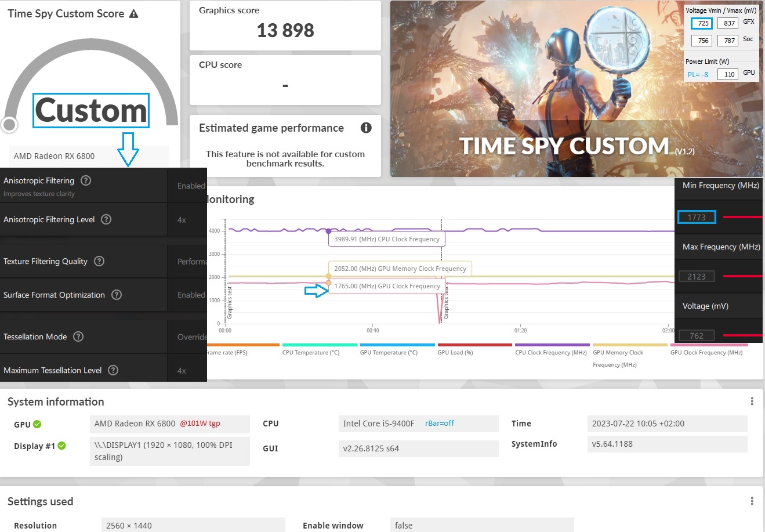
Task: Click the Min Frequency value box 1773
Action: [x=697, y=217]
